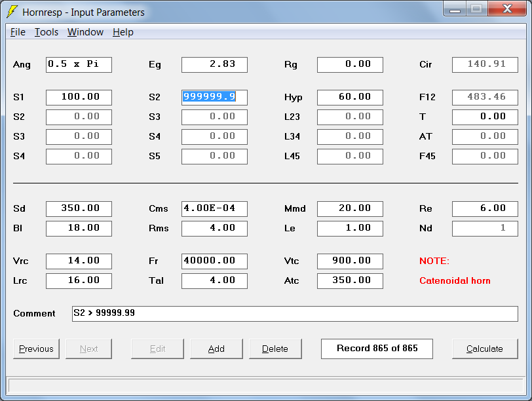Click the Vrc field with 14.00
Image resolution: width=532 pixels, height=401 pixels.
tap(79, 261)
